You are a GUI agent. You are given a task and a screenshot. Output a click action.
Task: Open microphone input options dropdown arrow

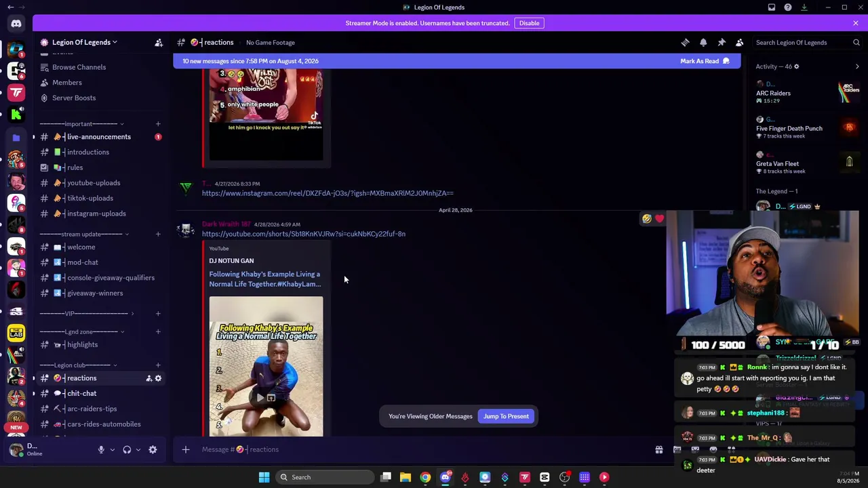[113, 449]
